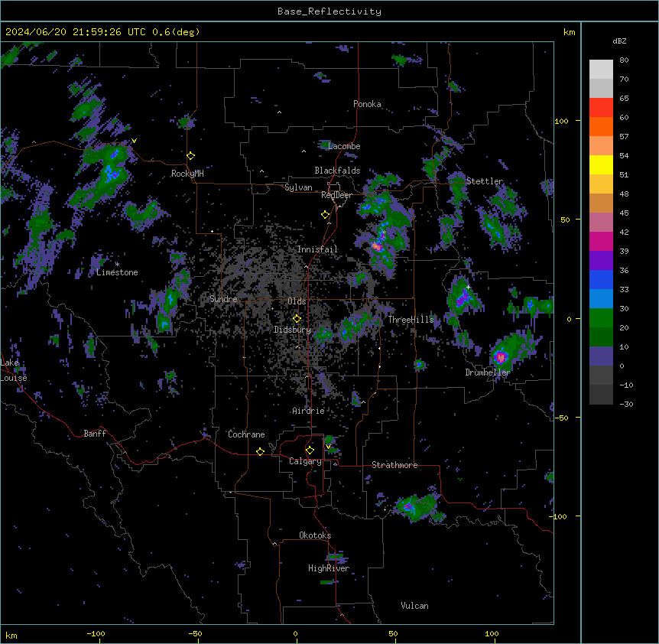Click the magenta storm core northwest of Drumheller
The height and width of the screenshot is (644, 659).
pyautogui.click(x=501, y=357)
